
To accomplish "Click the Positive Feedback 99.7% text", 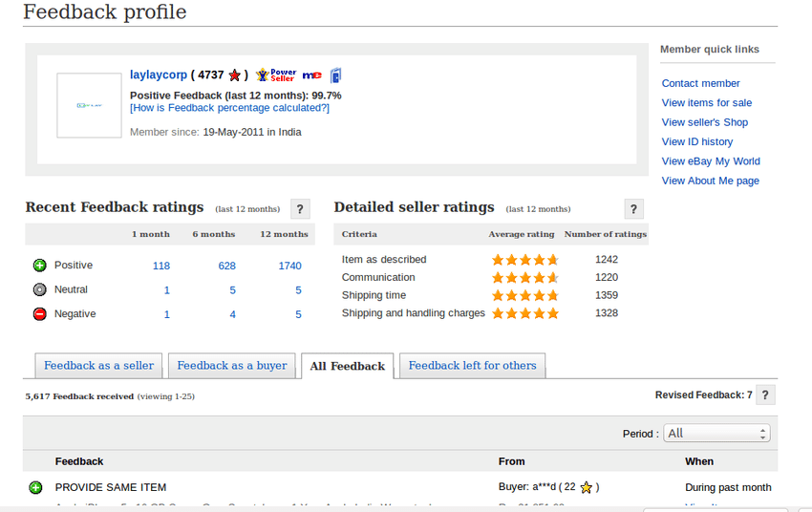I will point(236,96).
